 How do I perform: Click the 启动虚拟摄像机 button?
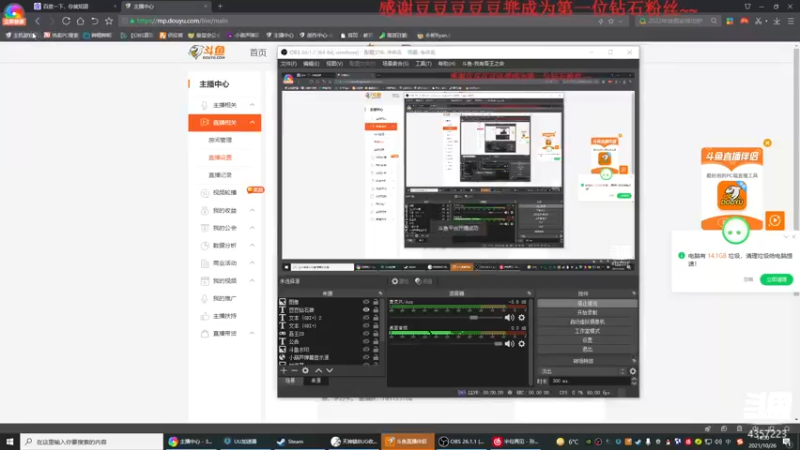tap(587, 321)
